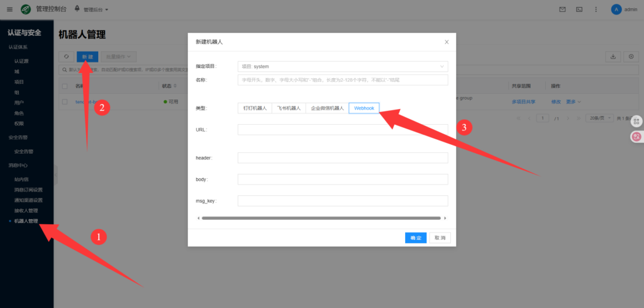Image resolution: width=644 pixels, height=308 pixels.
Task: Open the mail messages icon
Action: (562, 9)
